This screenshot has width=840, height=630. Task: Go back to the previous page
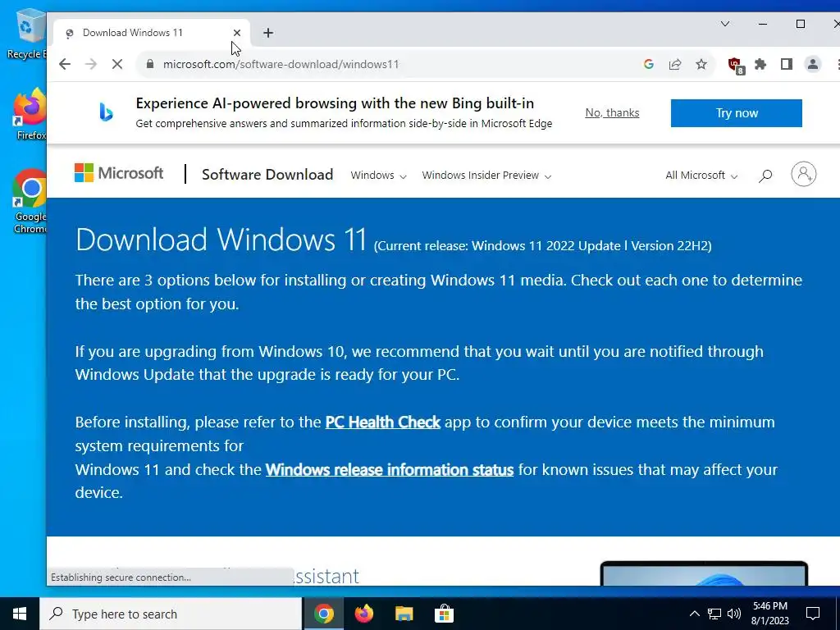click(x=65, y=64)
